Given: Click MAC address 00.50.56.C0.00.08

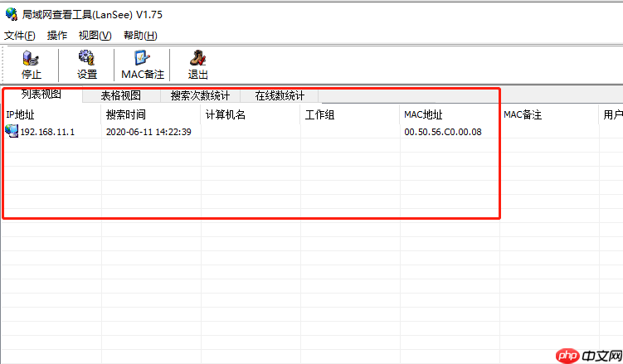Looking at the screenshot, I should click(443, 132).
